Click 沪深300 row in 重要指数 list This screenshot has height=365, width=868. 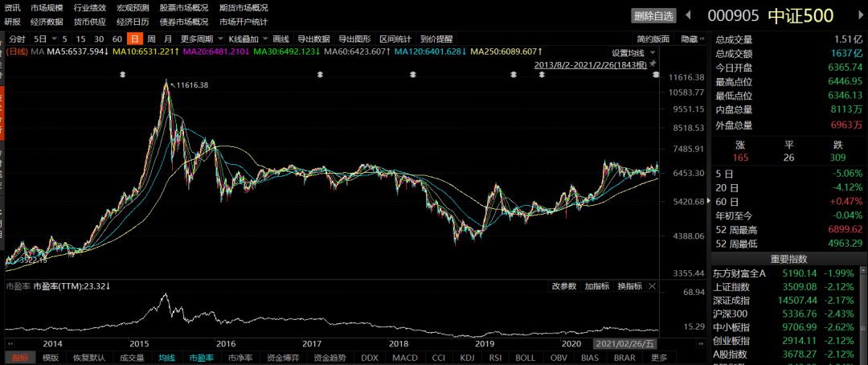pyautogui.click(x=785, y=314)
